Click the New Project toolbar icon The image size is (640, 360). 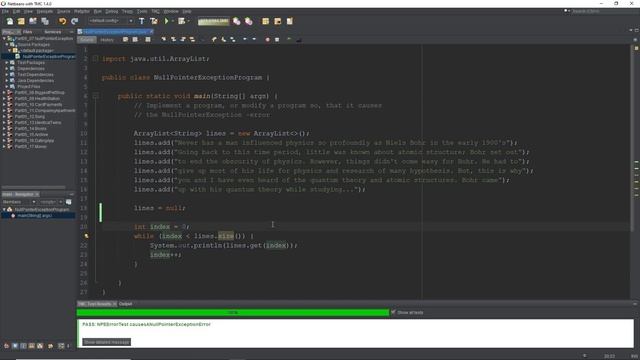pyautogui.click(x=21, y=21)
